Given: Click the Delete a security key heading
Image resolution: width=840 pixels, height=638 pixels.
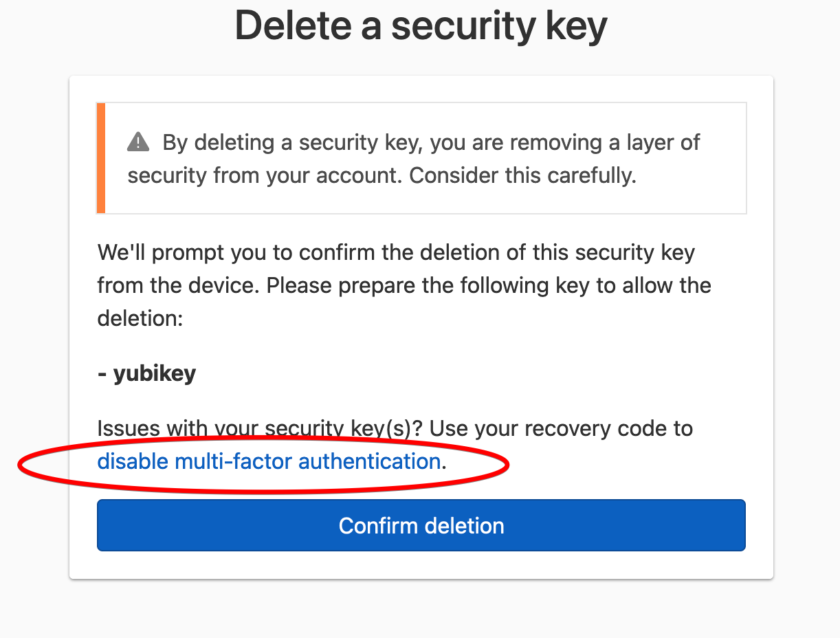Looking at the screenshot, I should [x=421, y=25].
